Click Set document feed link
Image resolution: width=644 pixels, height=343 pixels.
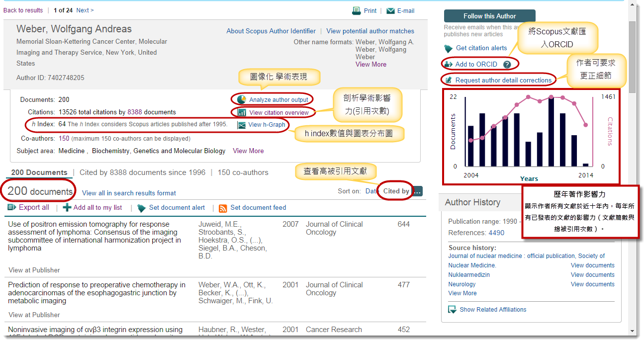(258, 207)
